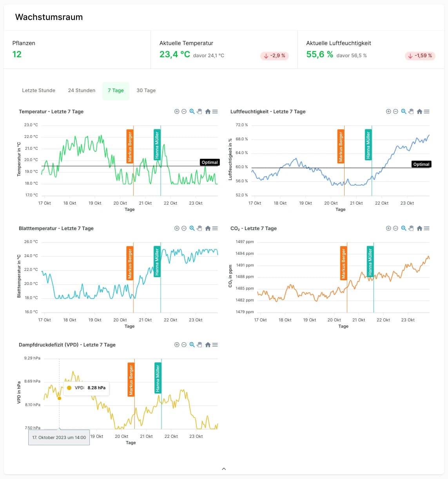The width and height of the screenshot is (448, 479).
Task: Click the home reset icon on Temperatur chart
Action: (208, 112)
